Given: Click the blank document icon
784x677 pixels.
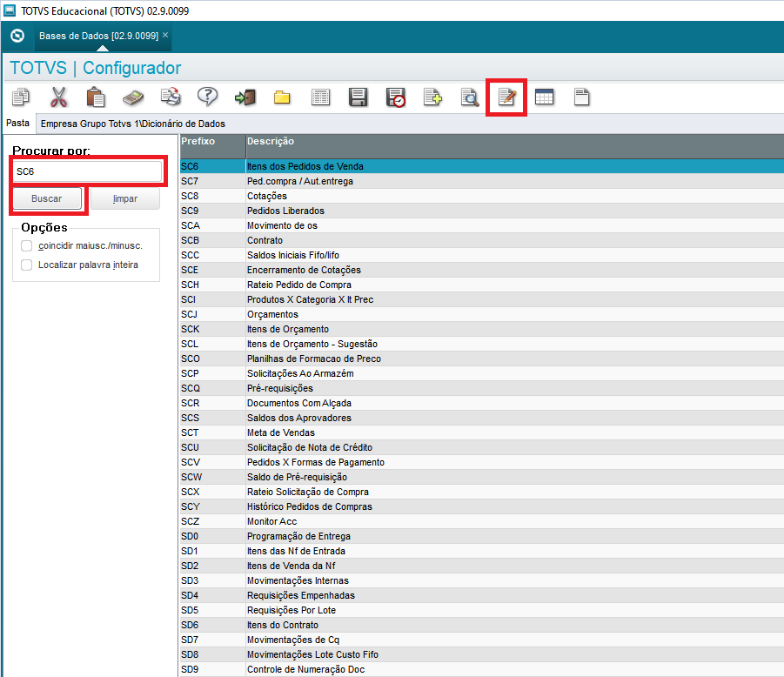Looking at the screenshot, I should click(x=581, y=97).
